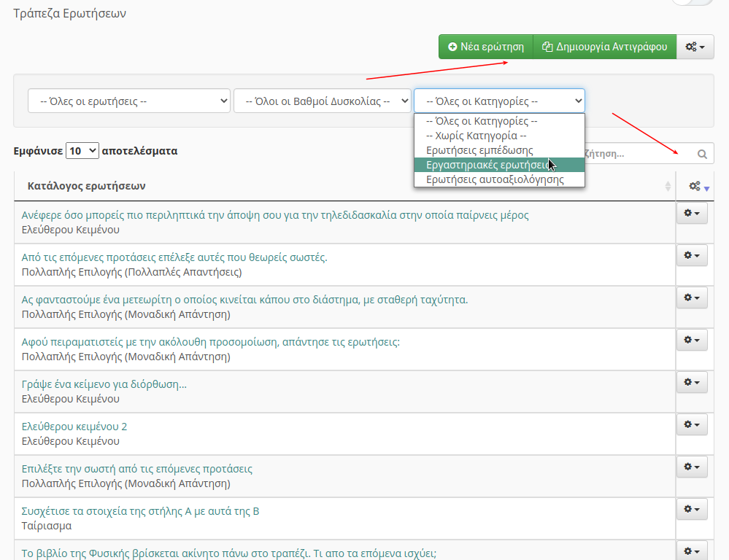Collapse the Όλες οι Κατηγορίες select box
Screen dimensions: 729x560
[499, 101]
